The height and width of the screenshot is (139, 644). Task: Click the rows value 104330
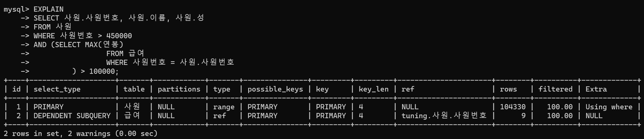coord(513,107)
